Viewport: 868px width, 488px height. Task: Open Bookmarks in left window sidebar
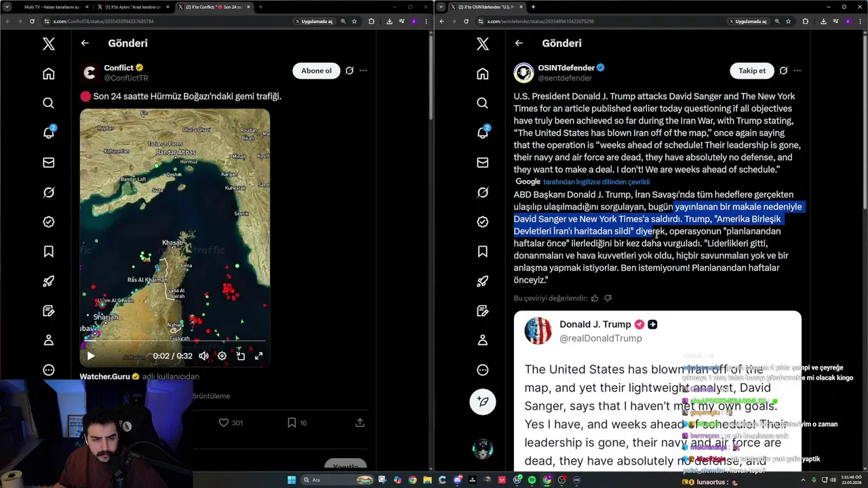pos(48,251)
